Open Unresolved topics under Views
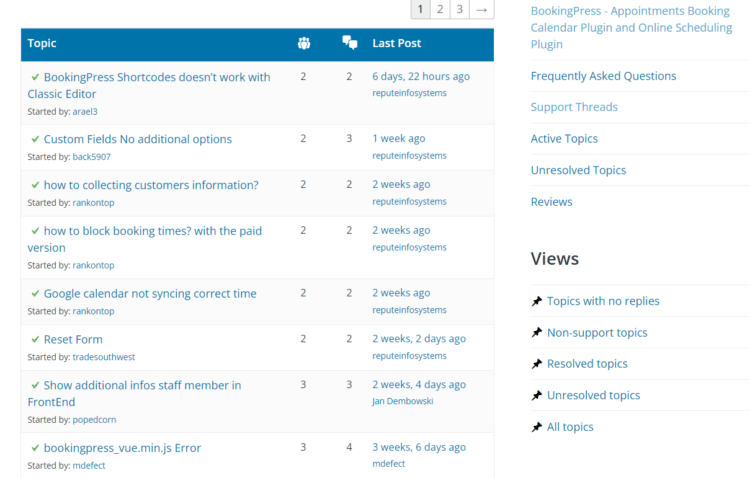750x478 pixels. [593, 396]
